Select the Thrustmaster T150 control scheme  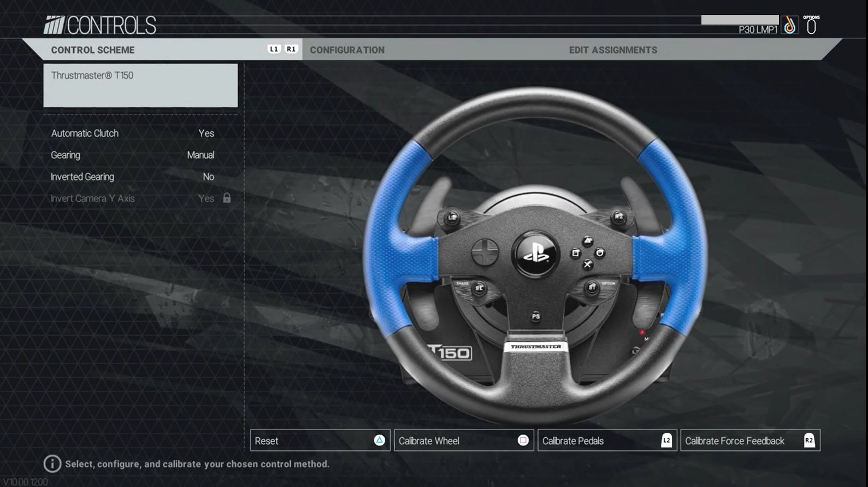[140, 85]
